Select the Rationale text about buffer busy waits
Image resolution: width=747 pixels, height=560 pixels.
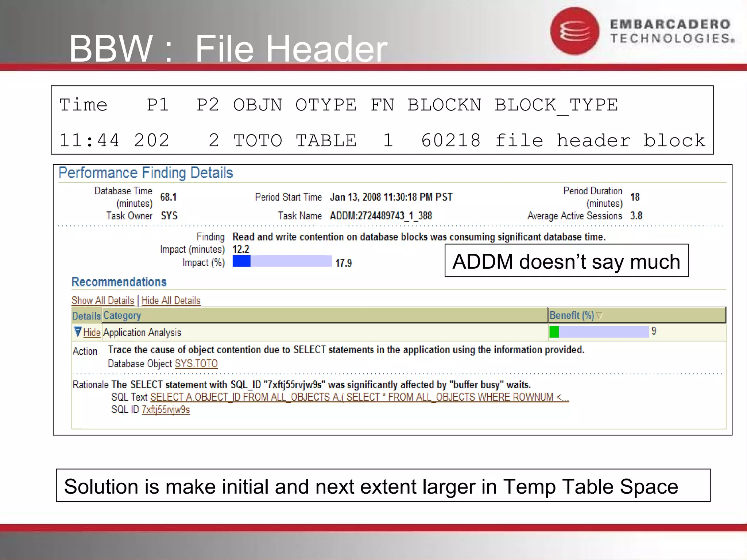(321, 385)
